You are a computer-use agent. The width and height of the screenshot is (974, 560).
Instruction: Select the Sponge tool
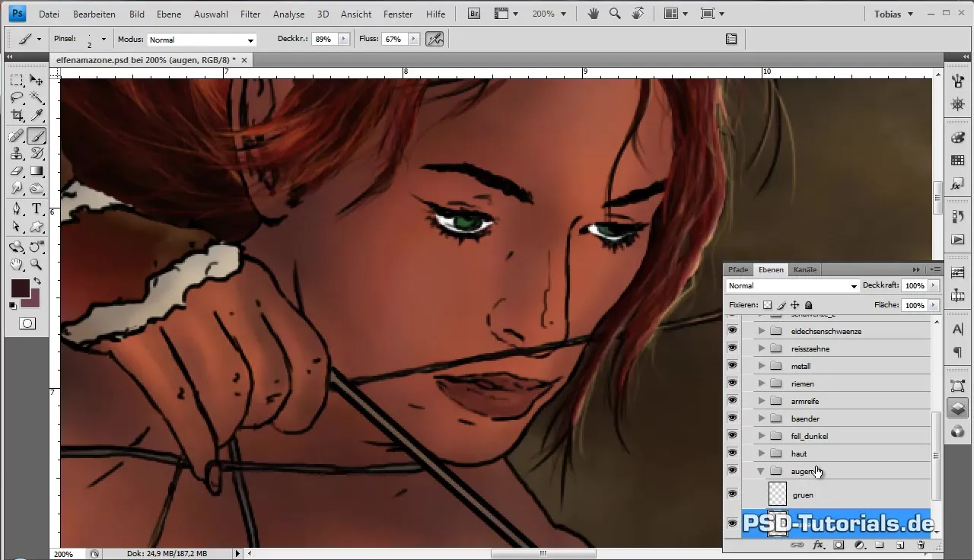click(x=37, y=189)
